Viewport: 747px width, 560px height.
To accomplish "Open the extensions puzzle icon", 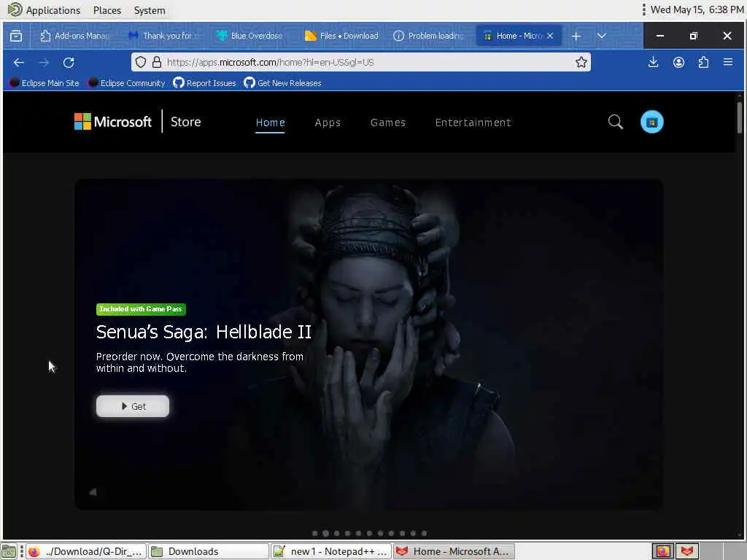I will pos(704,63).
